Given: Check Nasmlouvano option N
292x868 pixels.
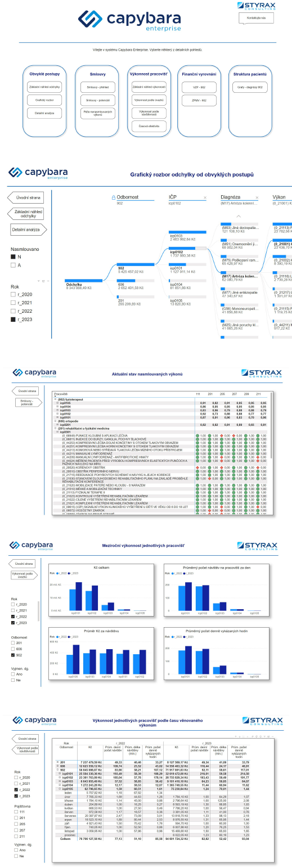Looking at the screenshot, I should click(13, 257).
